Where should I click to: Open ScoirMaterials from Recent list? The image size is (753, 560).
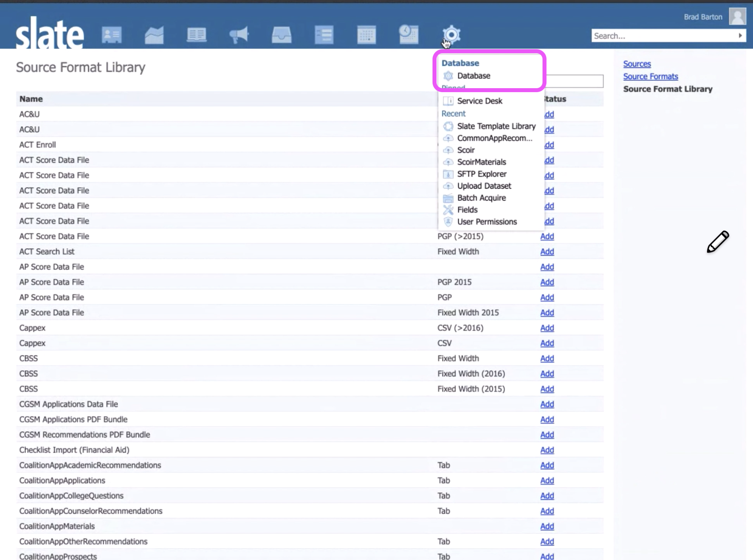[481, 162]
